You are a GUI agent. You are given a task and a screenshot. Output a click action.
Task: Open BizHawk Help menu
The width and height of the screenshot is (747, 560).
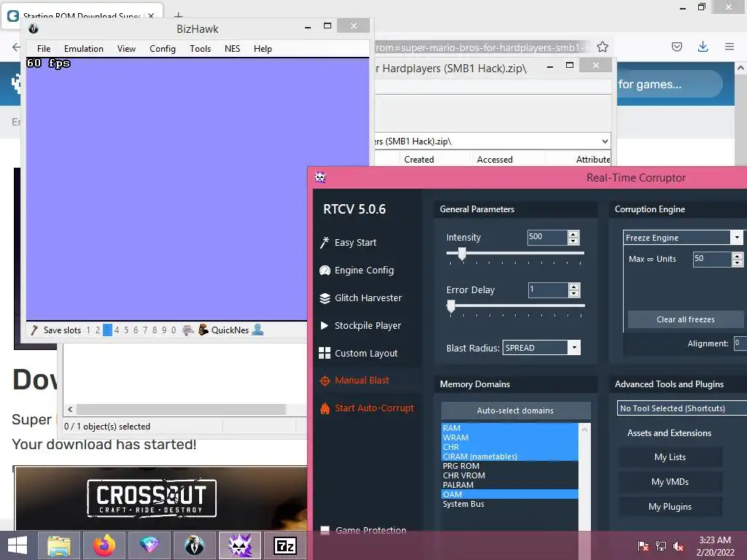pyautogui.click(x=263, y=49)
